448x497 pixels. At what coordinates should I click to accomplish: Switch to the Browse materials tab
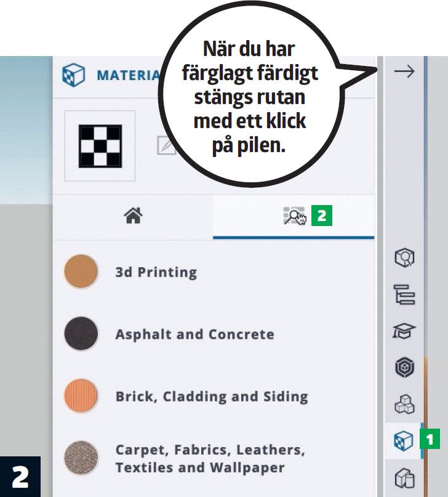[x=294, y=217]
